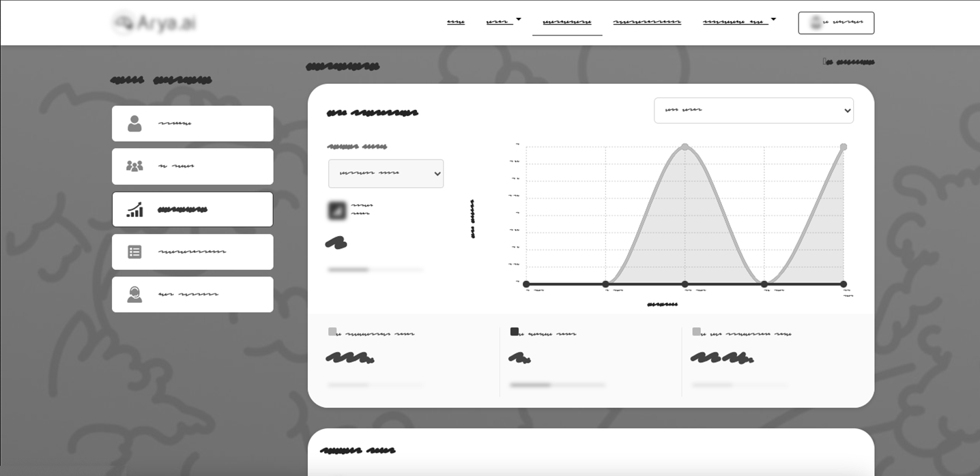Click the progress bar in middle stat tile

558,385
